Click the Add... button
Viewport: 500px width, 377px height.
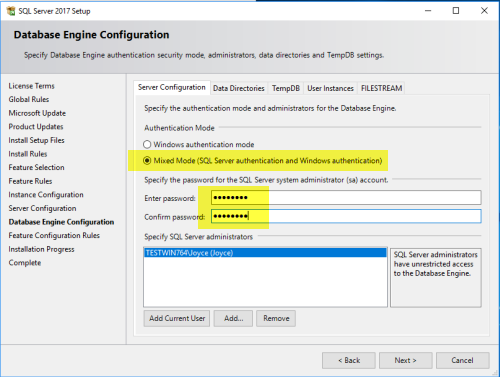pyautogui.click(x=233, y=318)
